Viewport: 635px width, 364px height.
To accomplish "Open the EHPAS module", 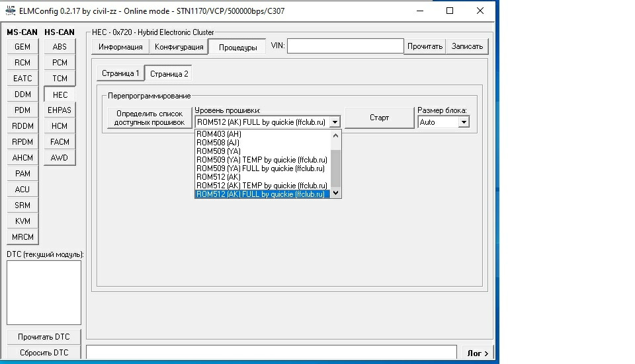I will [x=60, y=110].
